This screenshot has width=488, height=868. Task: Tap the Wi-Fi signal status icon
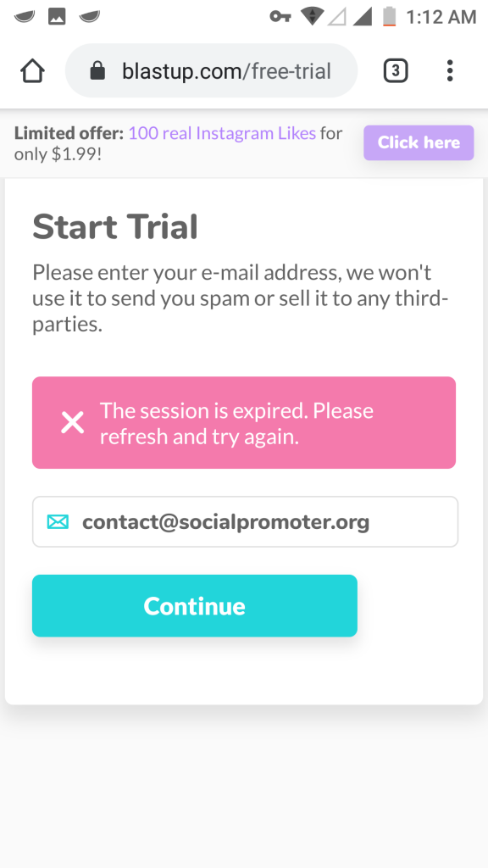313,16
